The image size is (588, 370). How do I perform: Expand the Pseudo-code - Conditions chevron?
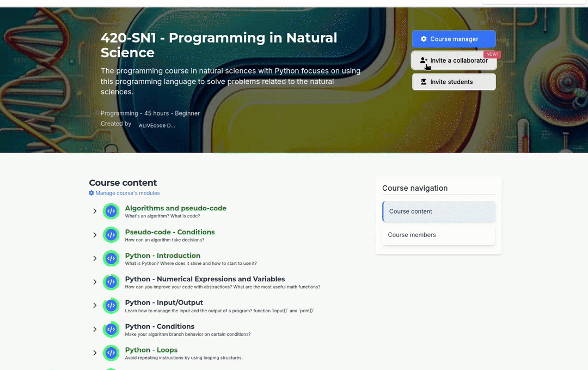tap(95, 235)
